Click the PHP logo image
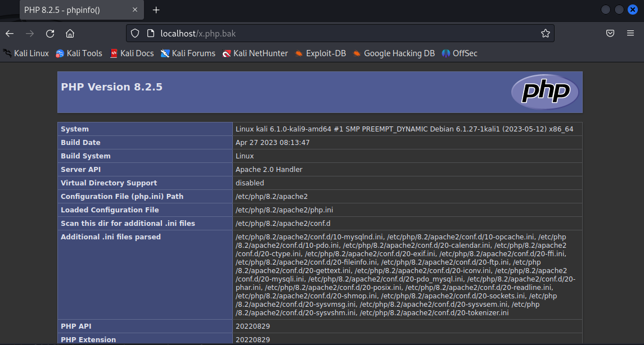The height and width of the screenshot is (345, 644). coord(544,92)
